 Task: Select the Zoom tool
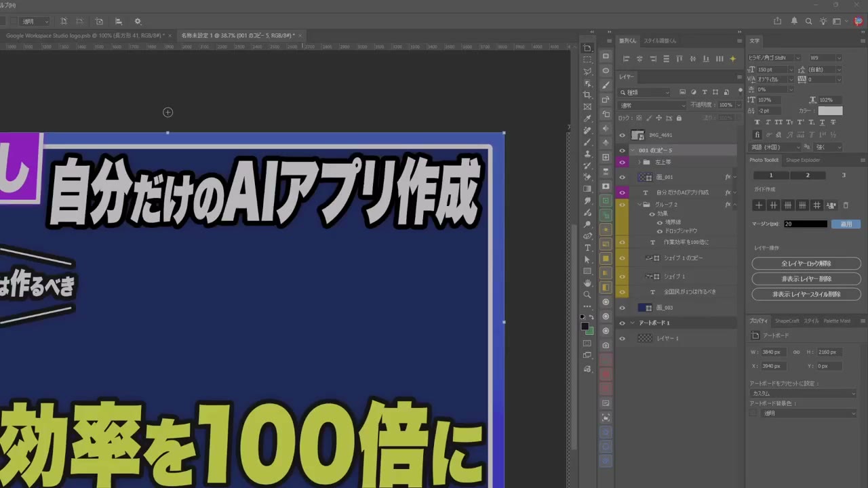pyautogui.click(x=587, y=295)
